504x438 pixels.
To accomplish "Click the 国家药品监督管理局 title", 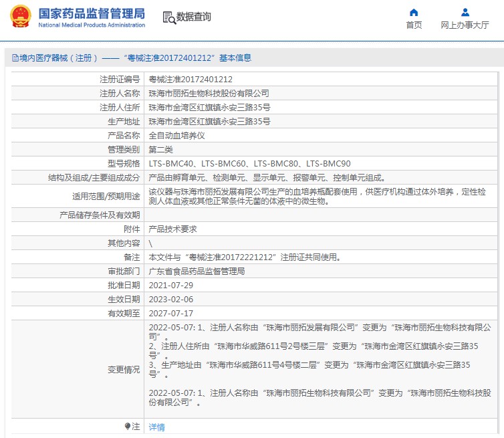I will pyautogui.click(x=92, y=13).
